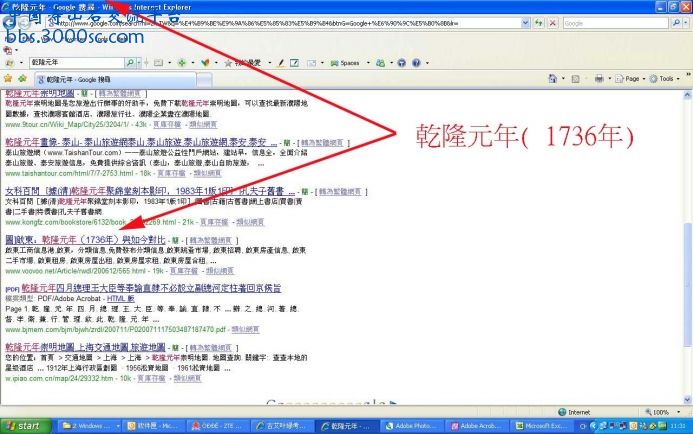Image resolution: width=693 pixels, height=434 pixels.
Task: Click 頁庫存檔 link for the taishantour.com result
Action: click(x=171, y=173)
